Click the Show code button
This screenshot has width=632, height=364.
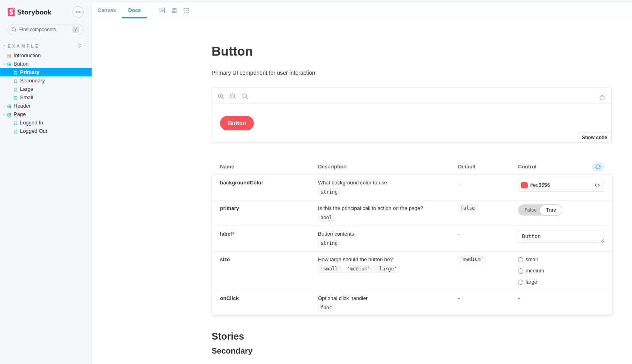click(594, 138)
